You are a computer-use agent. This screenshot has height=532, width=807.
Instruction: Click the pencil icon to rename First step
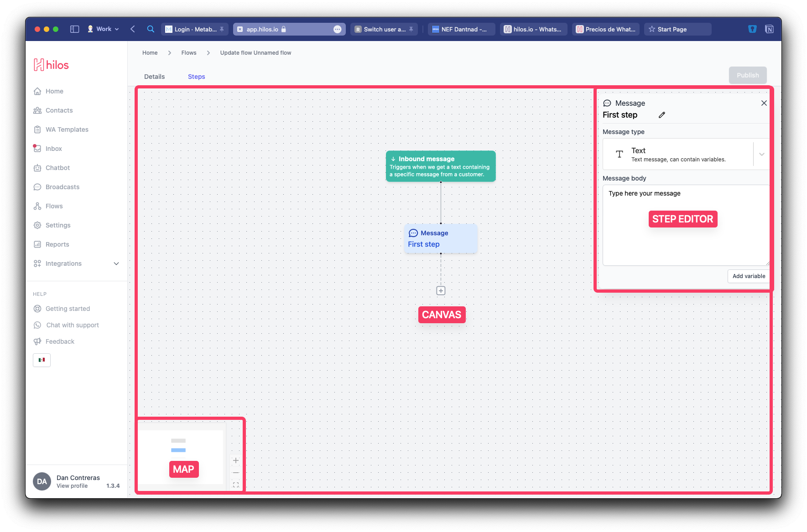click(x=662, y=115)
